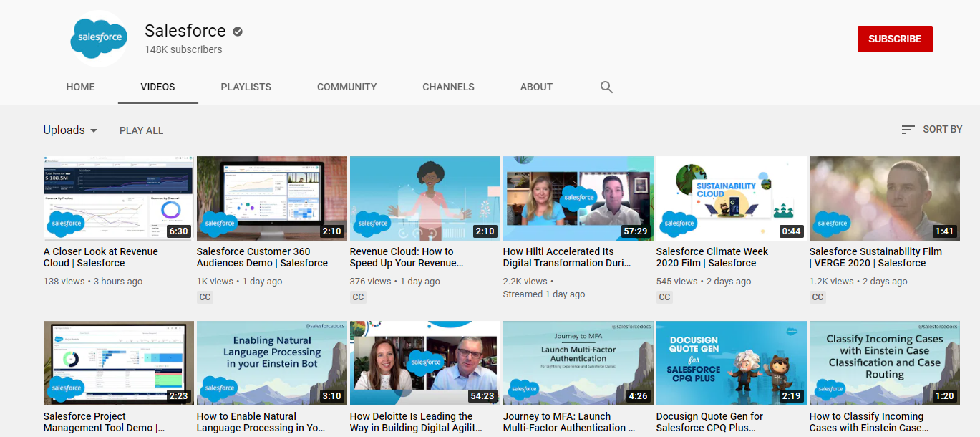Play the Revenue Cloud dashboard thumbnail video

pos(118,198)
